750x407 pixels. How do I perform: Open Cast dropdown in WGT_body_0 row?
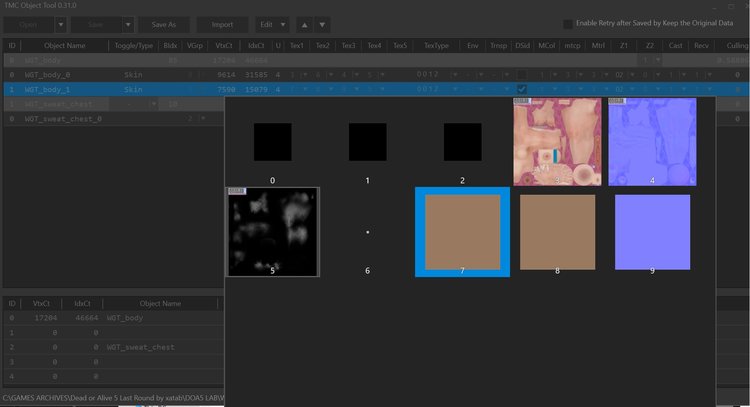point(684,75)
